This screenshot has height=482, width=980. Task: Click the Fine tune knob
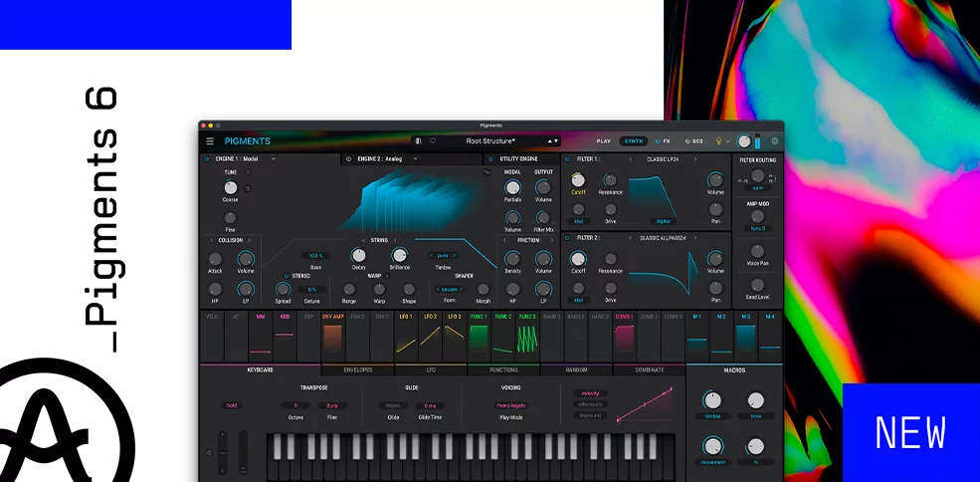pos(231,217)
